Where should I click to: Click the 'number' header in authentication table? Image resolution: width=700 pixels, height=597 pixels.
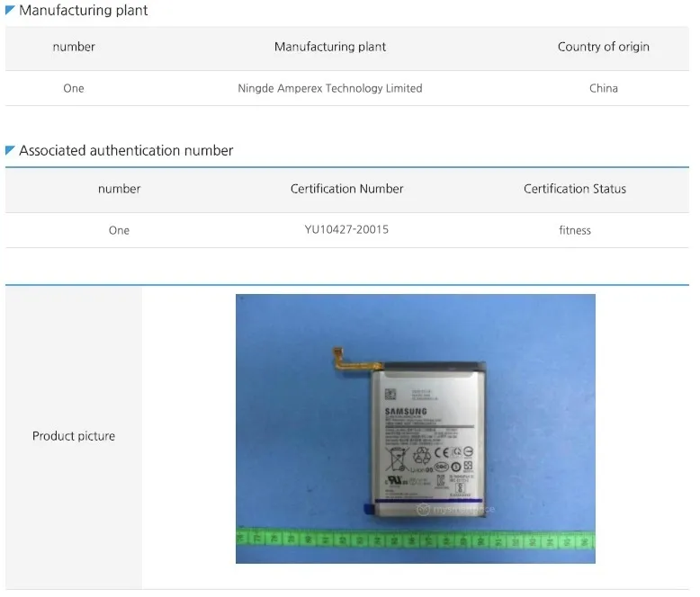pos(119,189)
